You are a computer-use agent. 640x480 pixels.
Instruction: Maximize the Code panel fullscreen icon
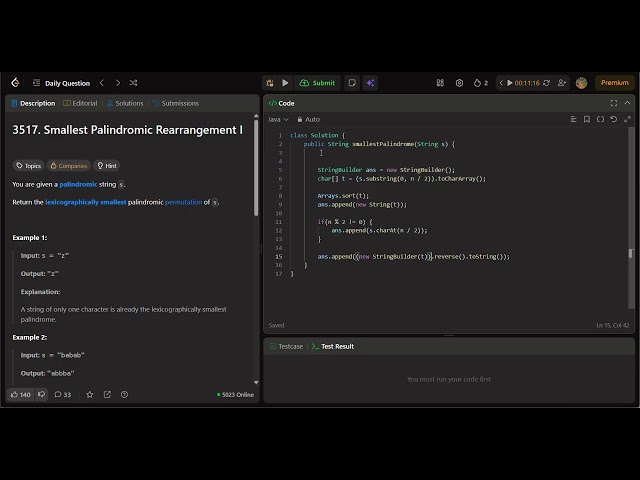pos(614,103)
